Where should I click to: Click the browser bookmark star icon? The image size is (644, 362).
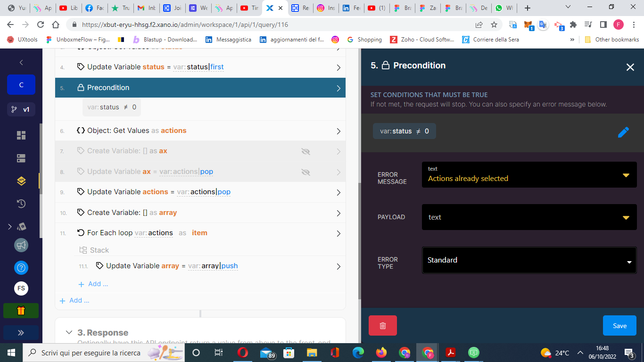click(494, 25)
